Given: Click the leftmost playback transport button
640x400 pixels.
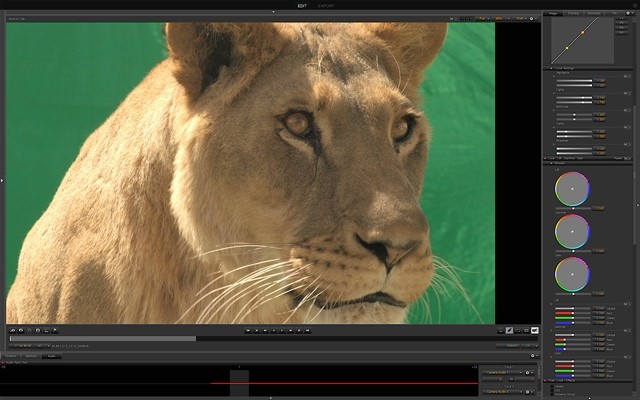Looking at the screenshot, I should pos(248,330).
